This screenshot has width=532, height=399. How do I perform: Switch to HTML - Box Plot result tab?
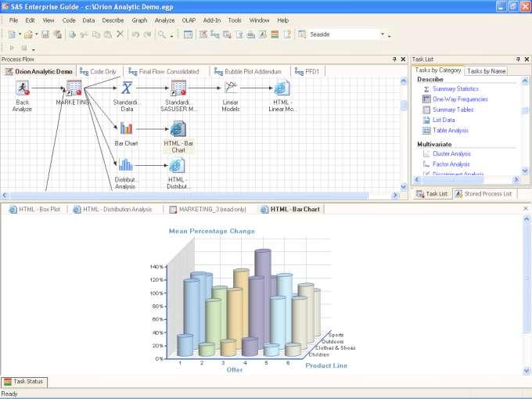point(35,210)
